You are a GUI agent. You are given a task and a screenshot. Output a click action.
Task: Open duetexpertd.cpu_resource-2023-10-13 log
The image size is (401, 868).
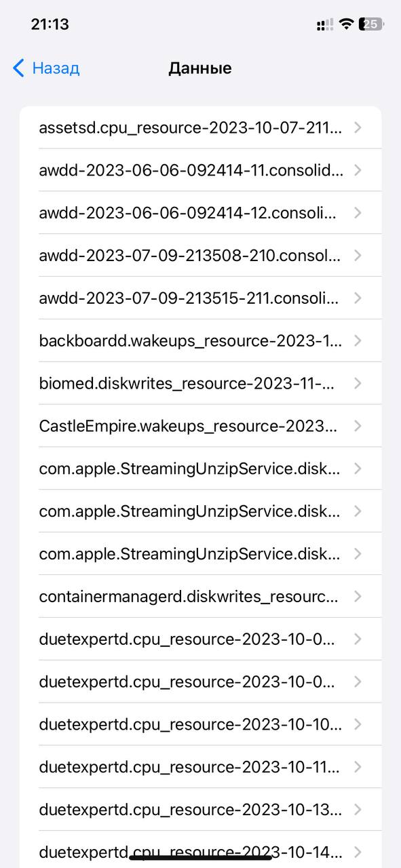click(x=200, y=810)
